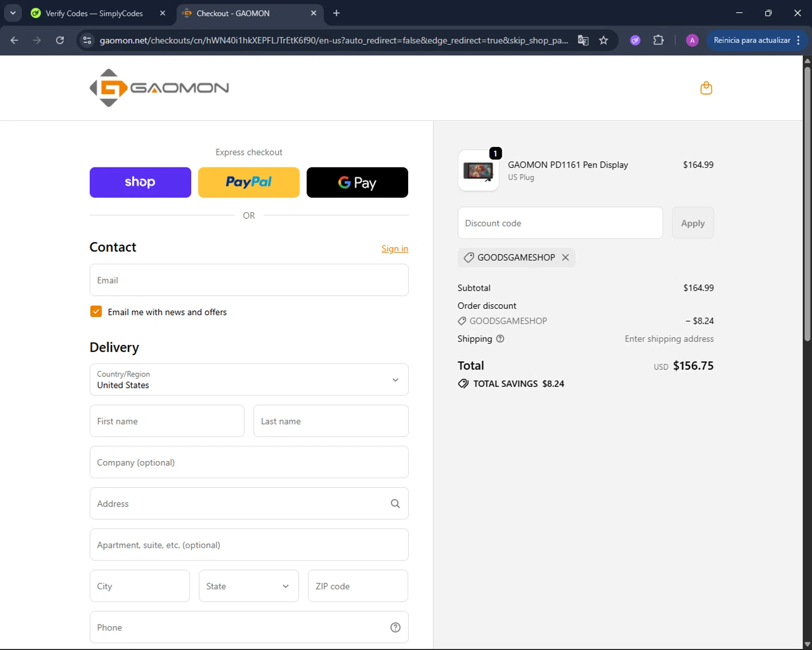Click the search icon in Address field
Viewport: 812px width, 650px height.
point(395,504)
